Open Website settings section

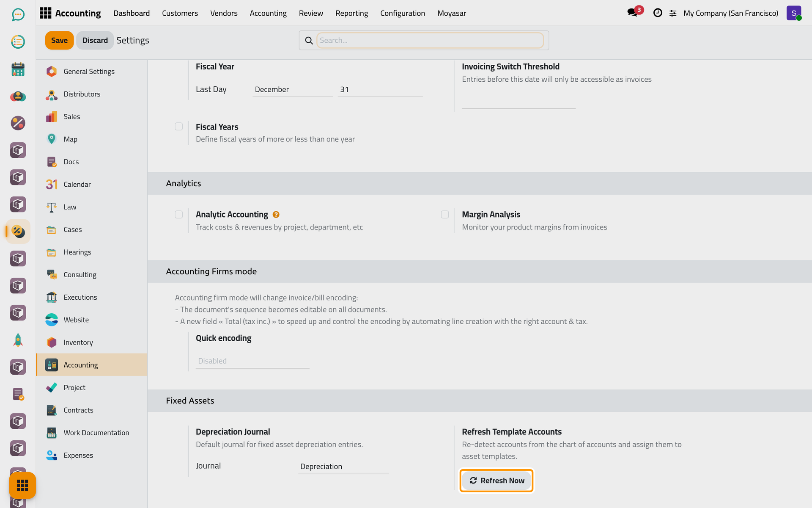92,320
